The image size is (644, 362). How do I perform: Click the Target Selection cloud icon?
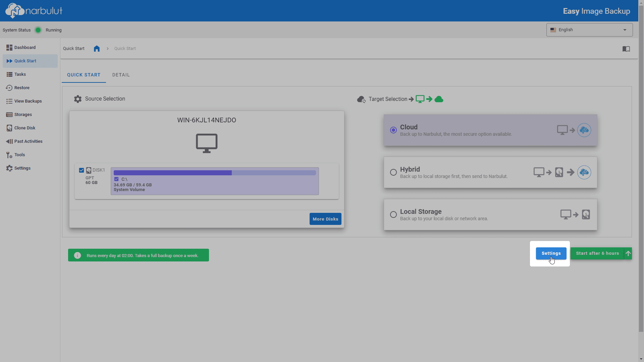click(361, 100)
